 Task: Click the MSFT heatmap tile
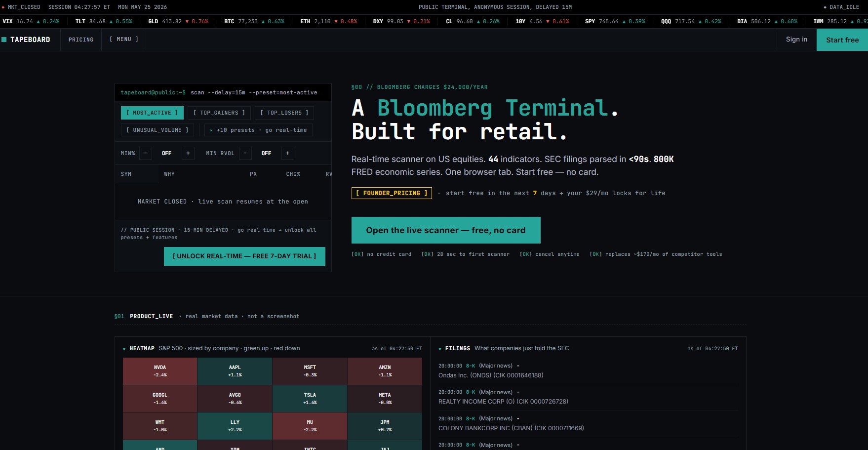(x=310, y=371)
